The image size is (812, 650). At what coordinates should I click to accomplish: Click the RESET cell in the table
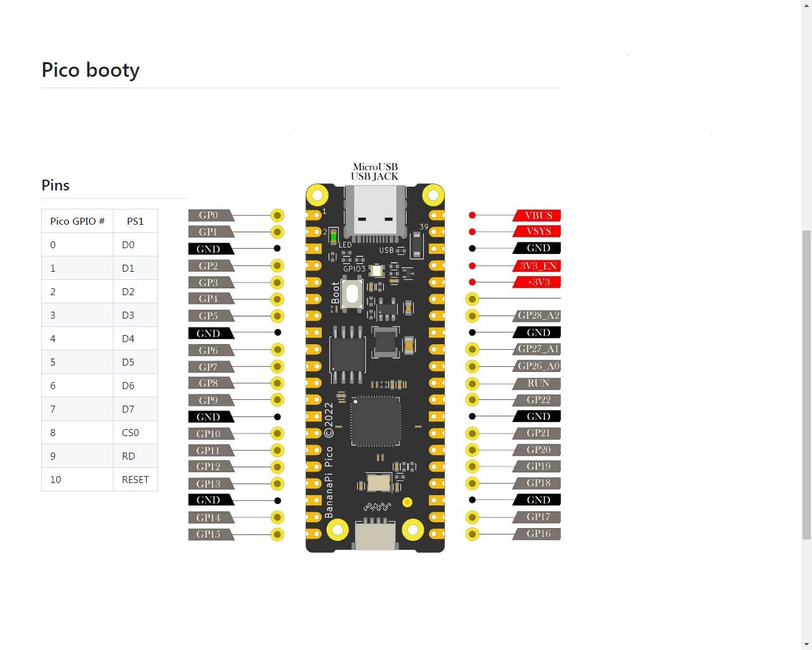pyautogui.click(x=135, y=479)
